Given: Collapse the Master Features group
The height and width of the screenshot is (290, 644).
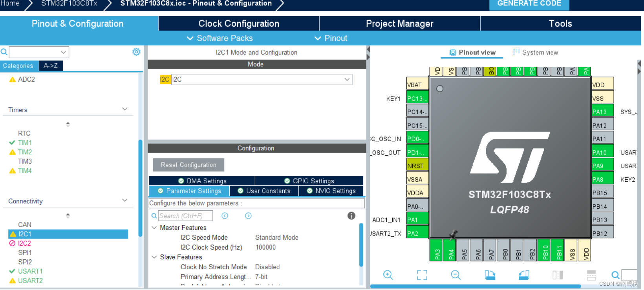Looking at the screenshot, I should [x=154, y=228].
